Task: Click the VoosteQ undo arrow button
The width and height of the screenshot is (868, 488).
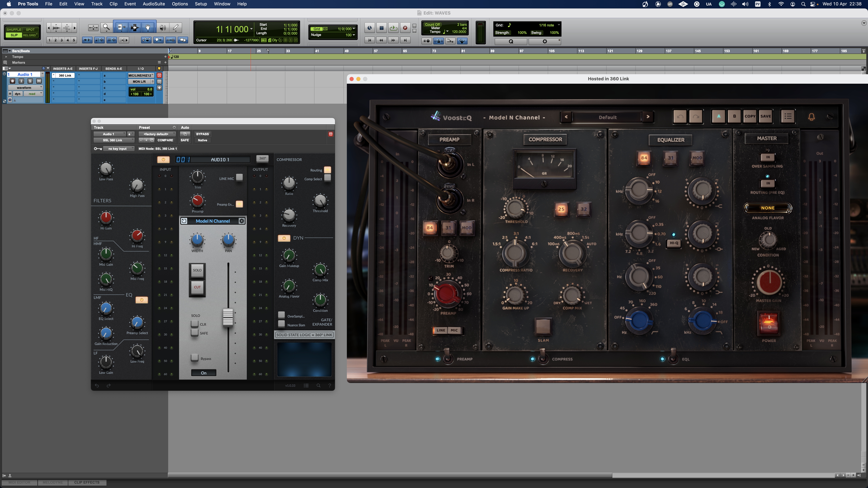Action: coord(680,117)
